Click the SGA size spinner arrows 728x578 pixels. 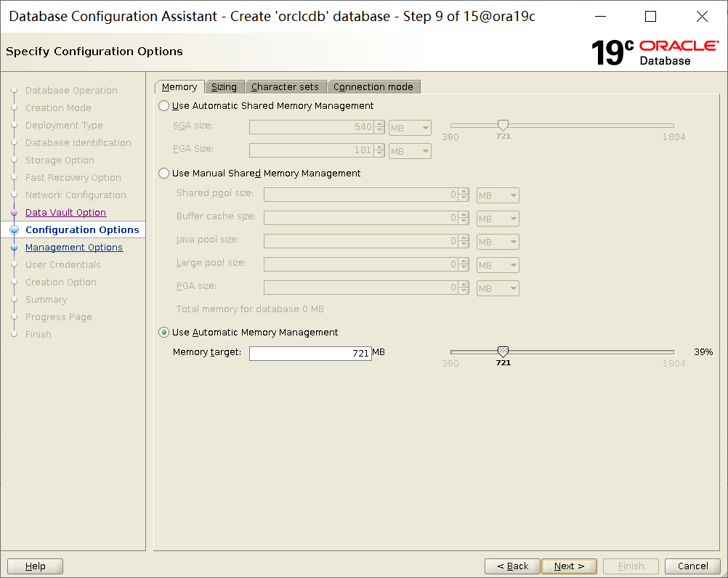pyautogui.click(x=380, y=127)
